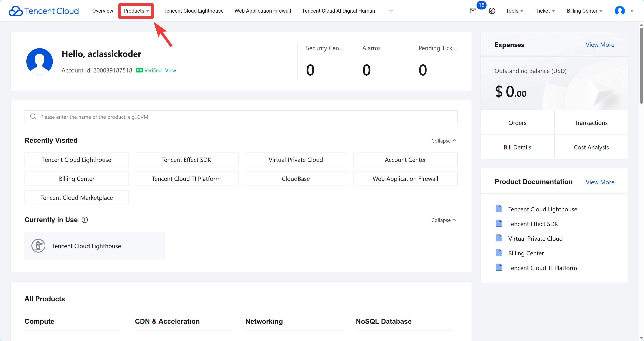Expand the Products dropdown menu
This screenshot has height=341, width=644.
point(136,11)
